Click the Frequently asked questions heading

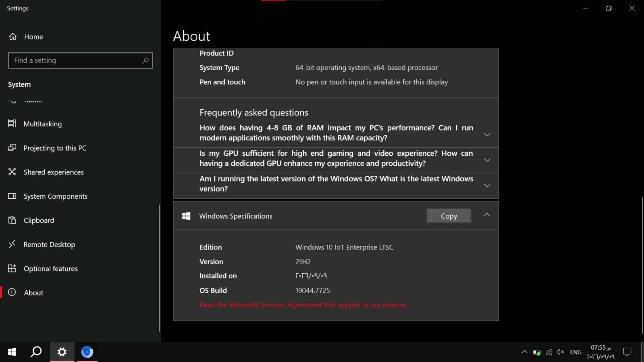(x=254, y=113)
